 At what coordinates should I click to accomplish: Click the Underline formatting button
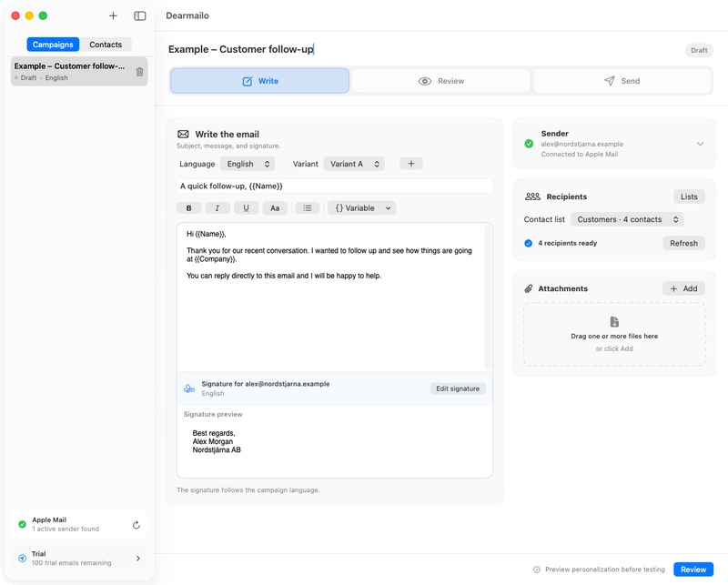(246, 208)
